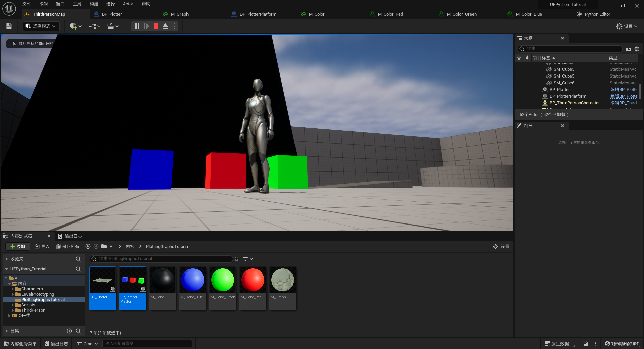This screenshot has height=349, width=644.
Task: Switch to the BP_Plotter tab
Action: tap(112, 14)
